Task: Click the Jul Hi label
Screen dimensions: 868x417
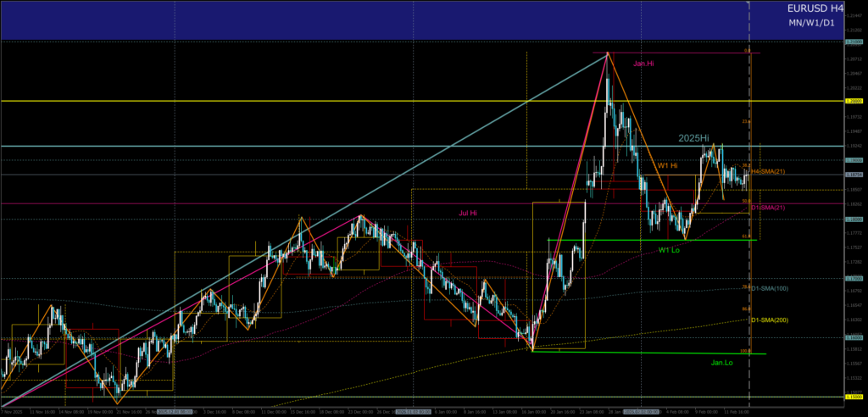Action: (468, 213)
